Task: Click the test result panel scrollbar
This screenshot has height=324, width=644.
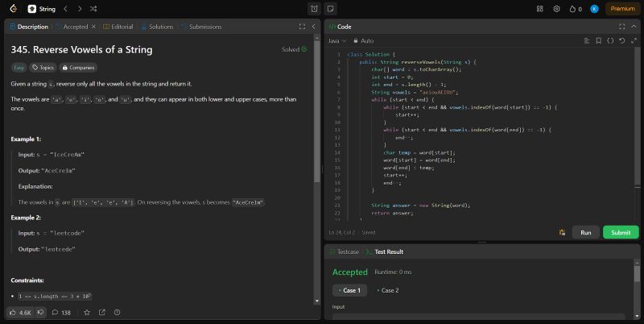Action: click(x=638, y=274)
